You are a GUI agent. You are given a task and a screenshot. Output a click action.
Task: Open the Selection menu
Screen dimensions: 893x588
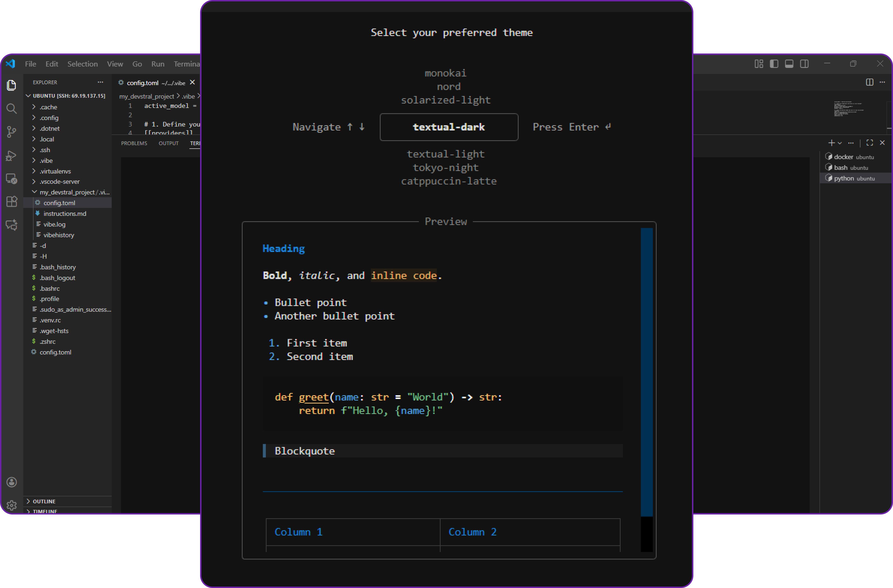[x=83, y=64]
